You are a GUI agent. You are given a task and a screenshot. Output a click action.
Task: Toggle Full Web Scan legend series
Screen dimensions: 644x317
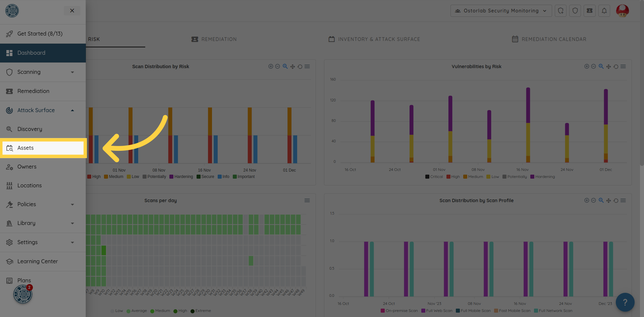[x=437, y=311]
